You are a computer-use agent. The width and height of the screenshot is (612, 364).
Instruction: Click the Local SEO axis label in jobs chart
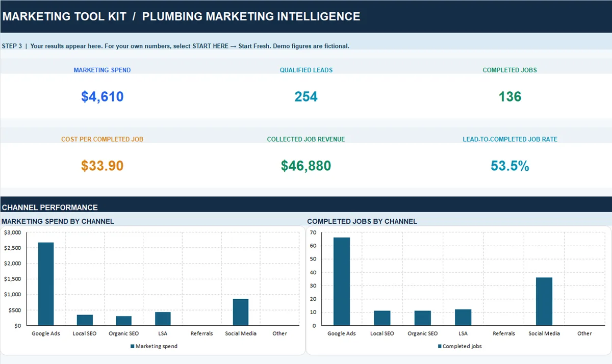[x=382, y=333]
